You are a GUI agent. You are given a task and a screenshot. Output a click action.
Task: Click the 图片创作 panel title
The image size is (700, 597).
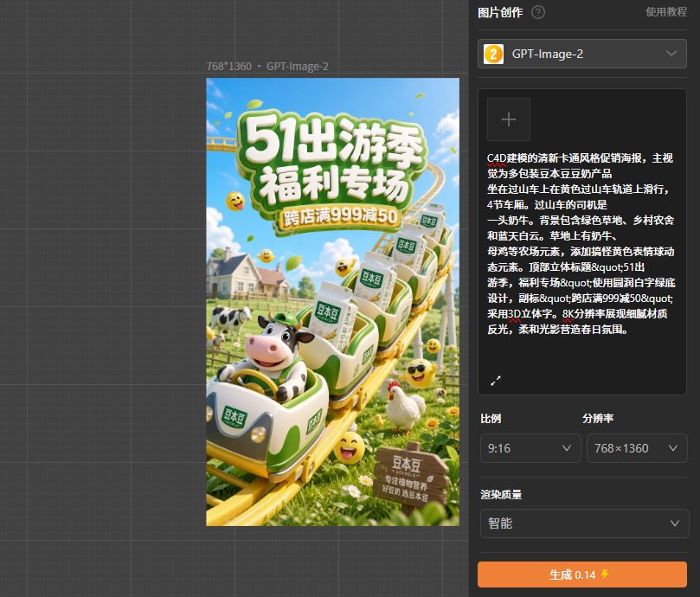(500, 12)
